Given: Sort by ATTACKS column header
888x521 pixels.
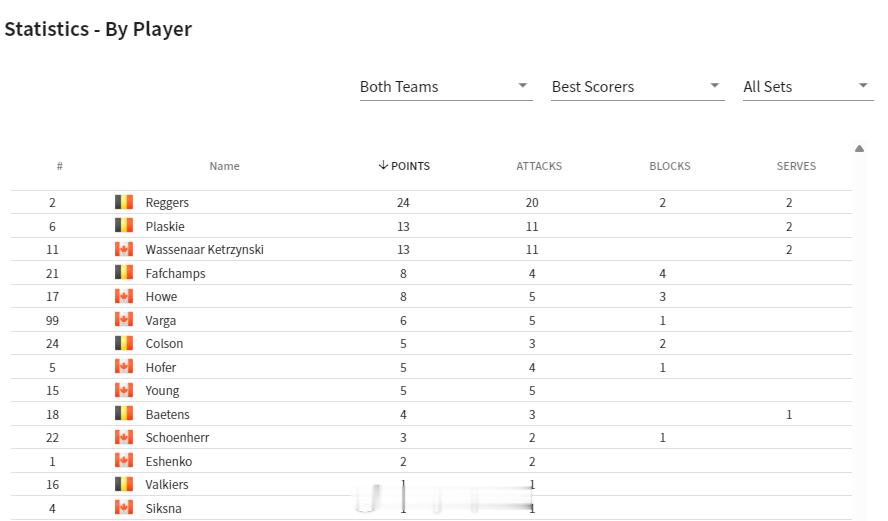Looking at the screenshot, I should pyautogui.click(x=539, y=166).
